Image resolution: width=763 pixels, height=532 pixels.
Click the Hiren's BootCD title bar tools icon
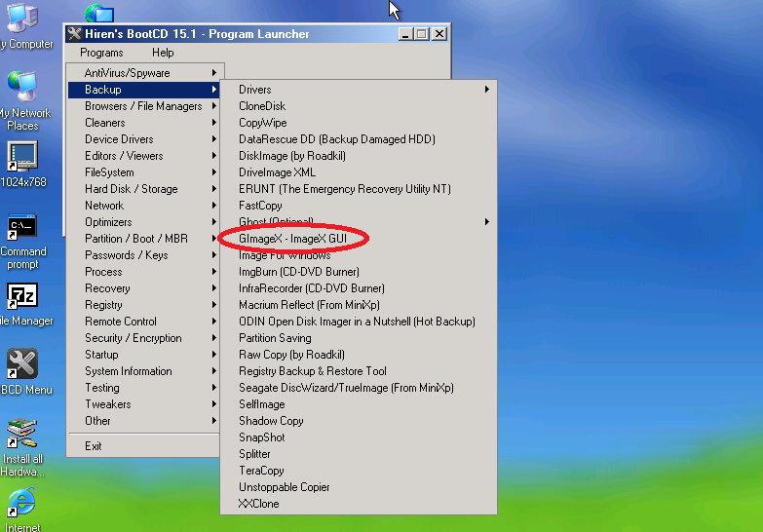click(x=74, y=33)
